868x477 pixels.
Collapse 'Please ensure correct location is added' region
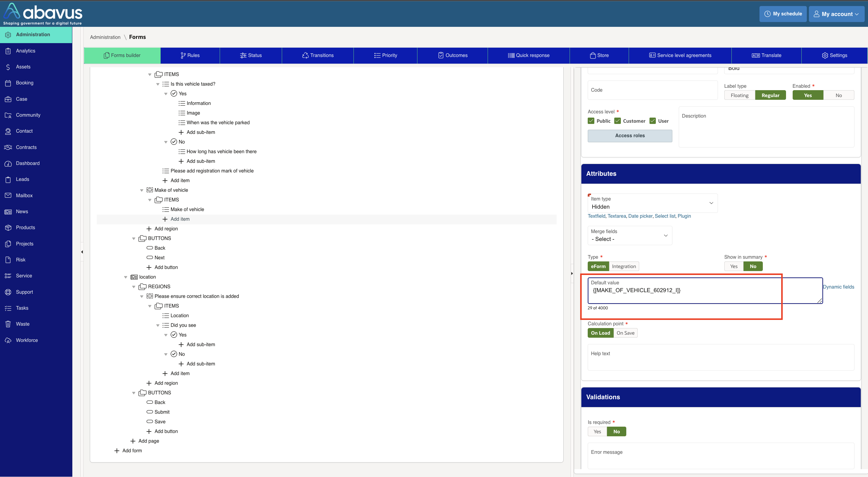pos(142,297)
